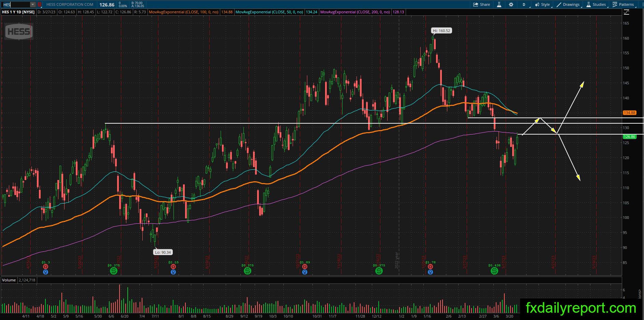644x320 pixels.
Task: Click the phone icon under the $1.3 earnings label
Action: tap(45, 267)
